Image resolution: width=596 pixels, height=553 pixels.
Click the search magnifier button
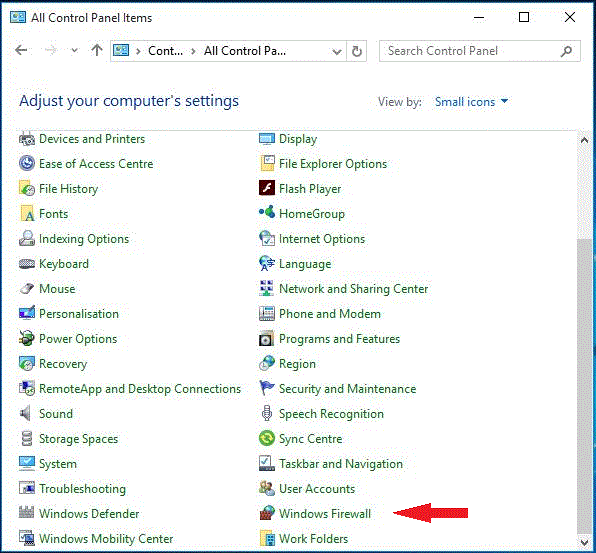[x=566, y=51]
